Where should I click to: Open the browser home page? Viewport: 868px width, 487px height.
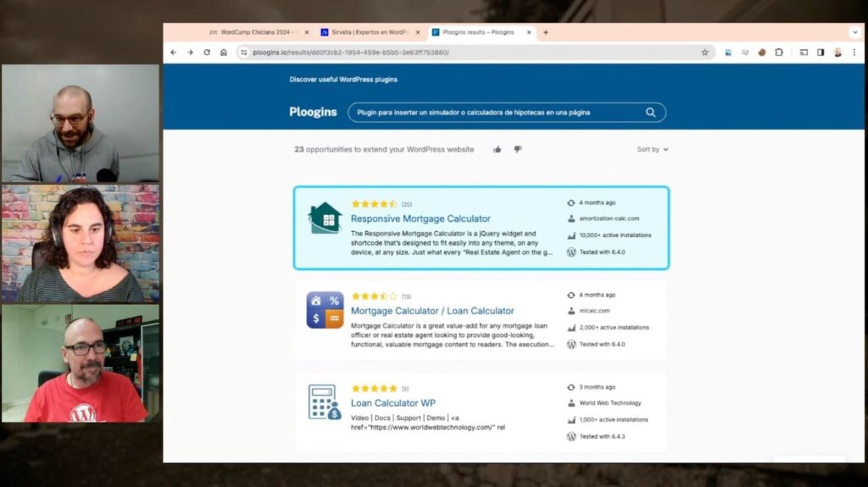tap(224, 52)
